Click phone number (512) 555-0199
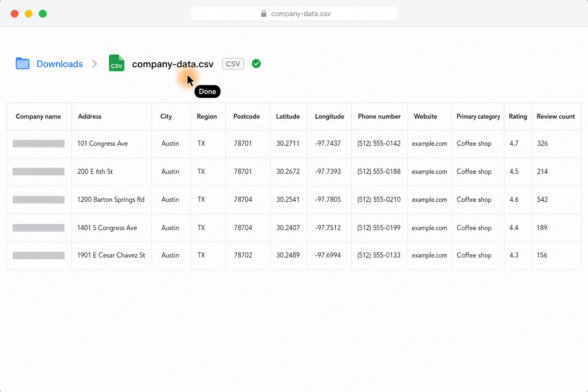 click(379, 228)
